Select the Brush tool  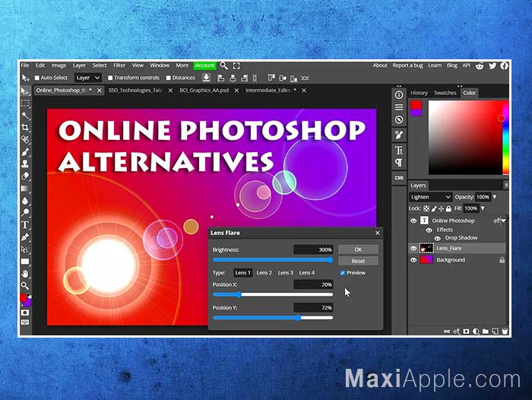25,152
